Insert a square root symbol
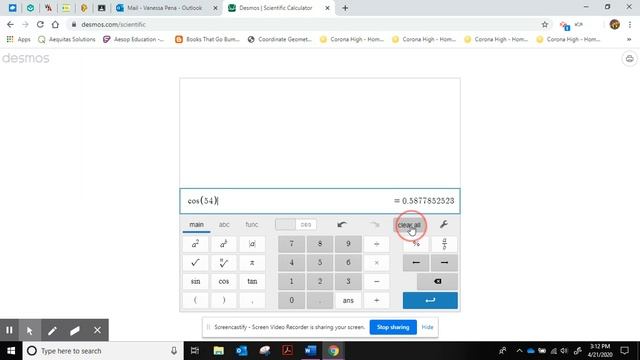The image size is (640, 360). 196,262
